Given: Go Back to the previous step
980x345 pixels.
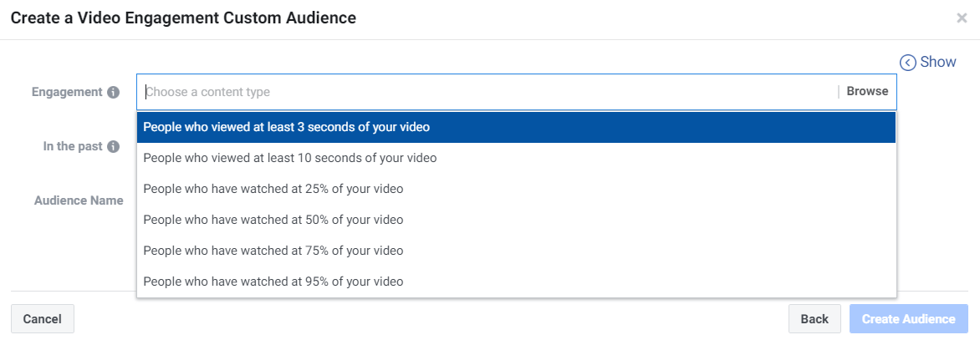Looking at the screenshot, I should (x=814, y=319).
